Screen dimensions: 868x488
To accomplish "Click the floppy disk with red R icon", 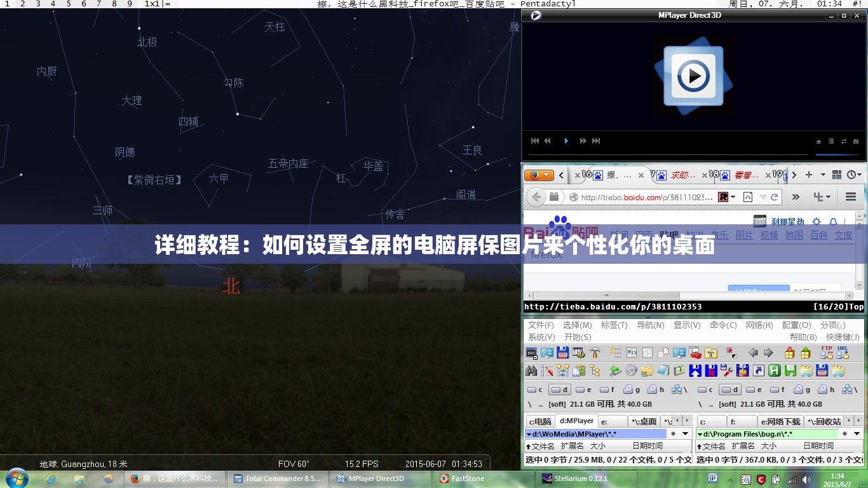I will click(x=711, y=370).
